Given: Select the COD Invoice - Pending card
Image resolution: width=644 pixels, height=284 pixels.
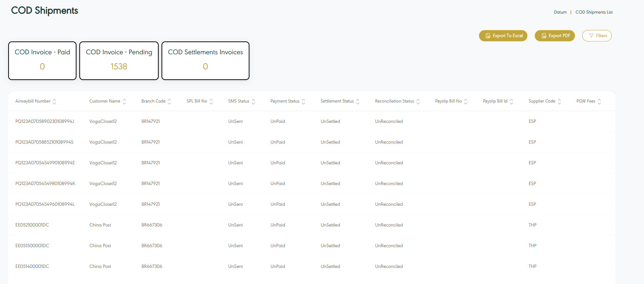Looking at the screenshot, I should [x=119, y=61].
